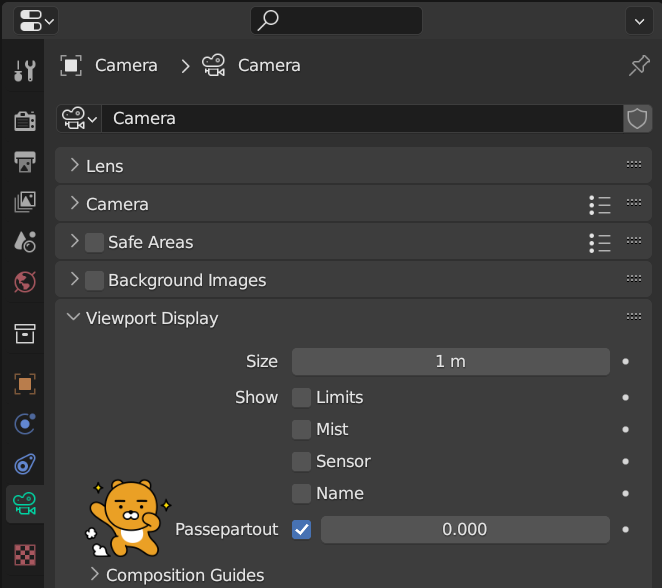Click the Safe Areas panel drag grip
The height and width of the screenshot is (588, 662).
click(634, 241)
